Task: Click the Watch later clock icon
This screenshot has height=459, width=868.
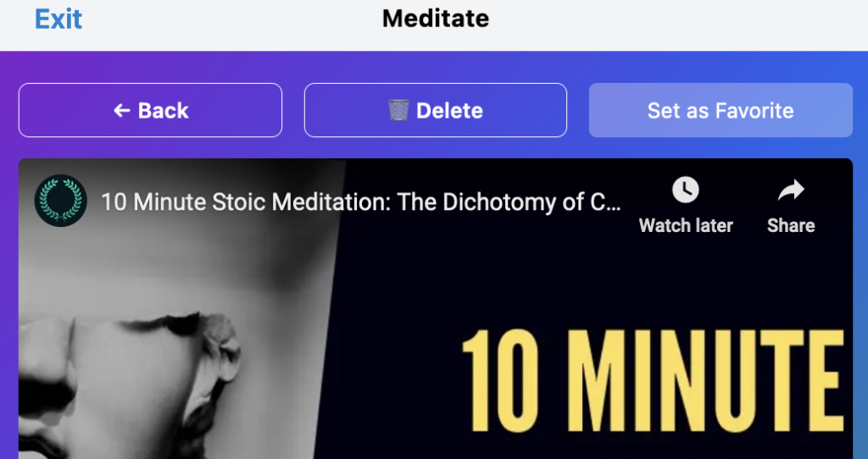Action: pyautogui.click(x=685, y=191)
